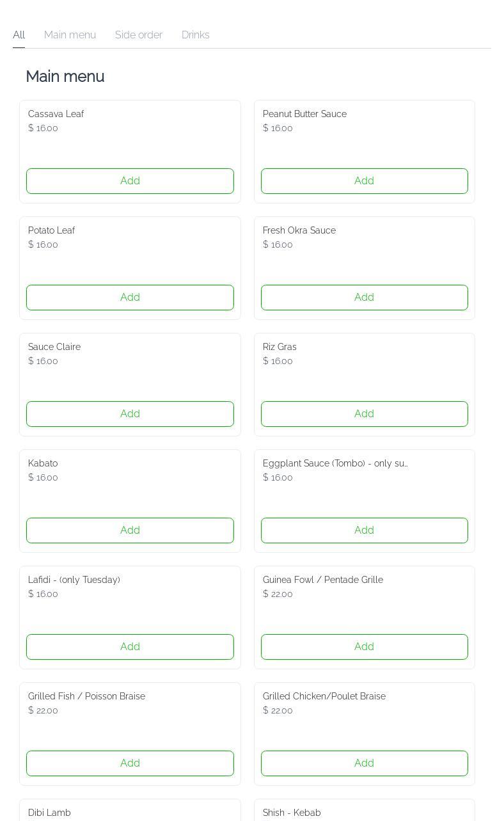Add Fresh Okra Sauce to cart

pos(364,298)
